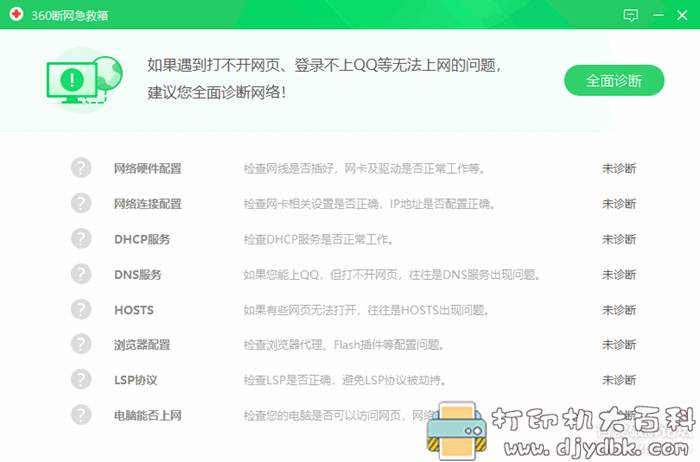Click the 360断网急救箱 window title
Image resolution: width=700 pixels, height=462 pixels.
(x=70, y=16)
